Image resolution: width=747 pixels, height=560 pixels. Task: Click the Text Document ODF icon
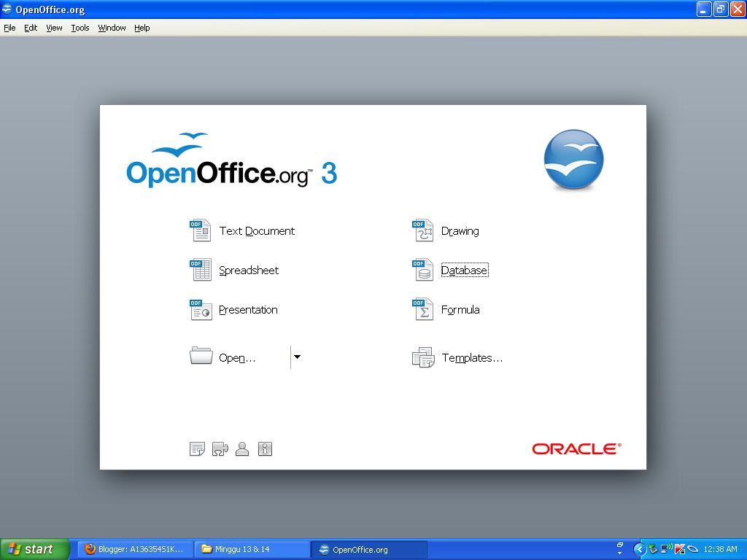coord(201,230)
